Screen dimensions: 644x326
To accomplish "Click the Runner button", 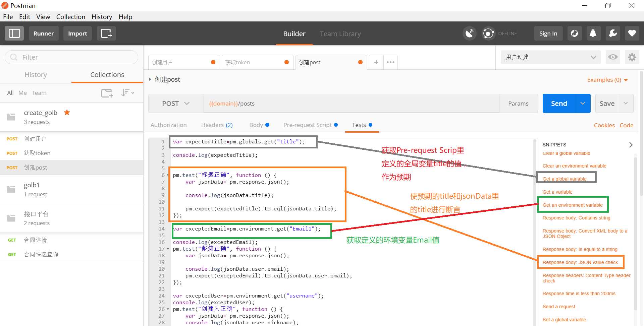I will 44,34.
